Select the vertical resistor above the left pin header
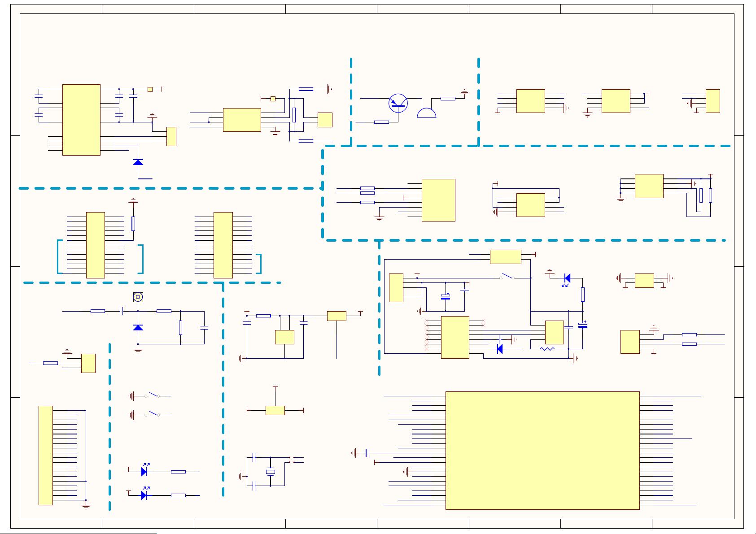 tap(133, 224)
